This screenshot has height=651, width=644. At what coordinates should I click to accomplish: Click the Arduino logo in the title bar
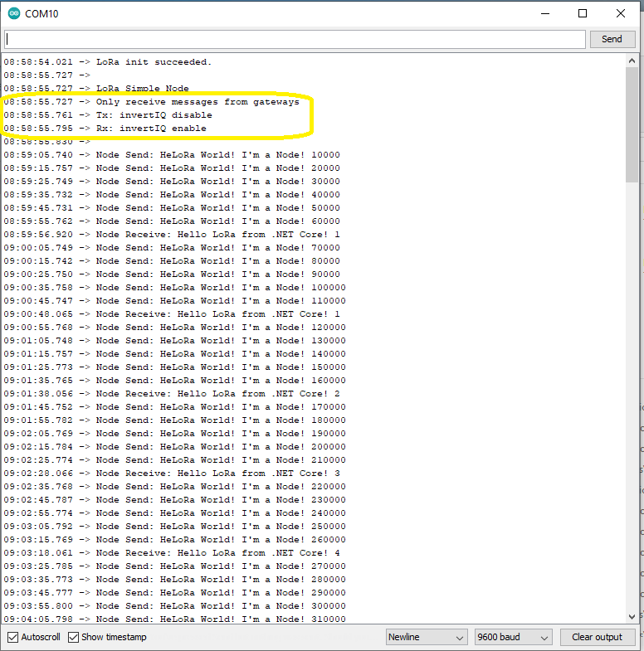coord(13,13)
